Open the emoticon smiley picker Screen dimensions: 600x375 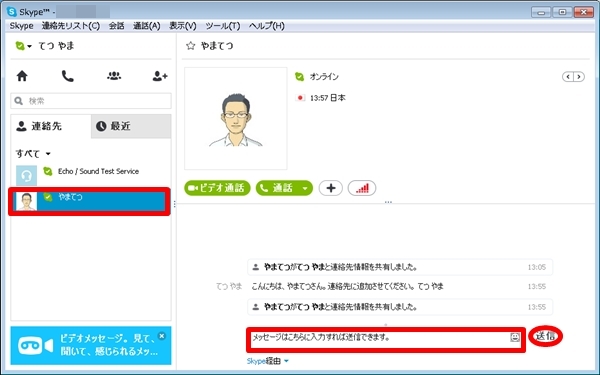click(x=515, y=337)
